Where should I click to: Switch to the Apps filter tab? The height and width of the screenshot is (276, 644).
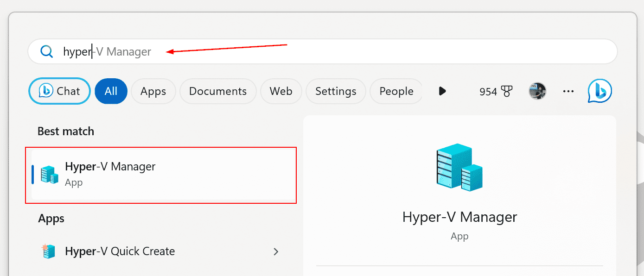pyautogui.click(x=153, y=91)
